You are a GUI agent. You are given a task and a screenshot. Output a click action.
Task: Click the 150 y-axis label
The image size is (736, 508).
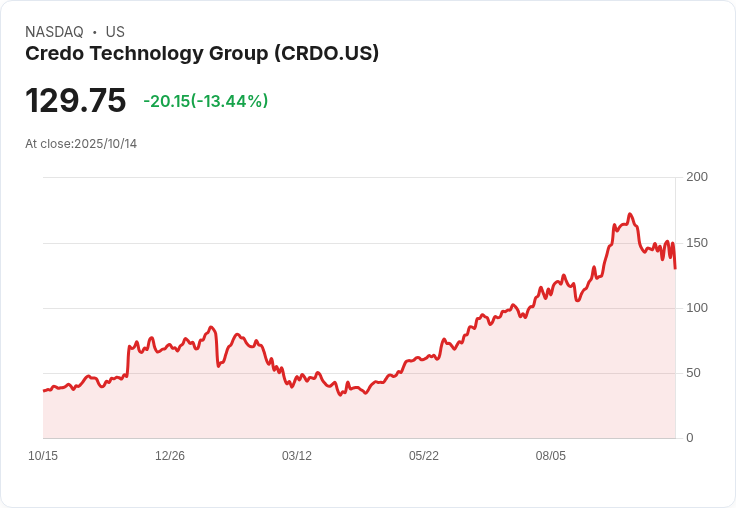point(697,243)
